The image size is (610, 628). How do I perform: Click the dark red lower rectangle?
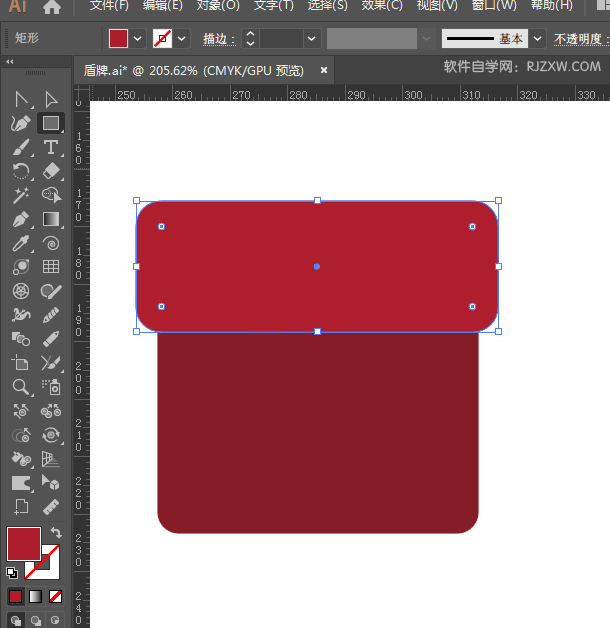coord(318,433)
